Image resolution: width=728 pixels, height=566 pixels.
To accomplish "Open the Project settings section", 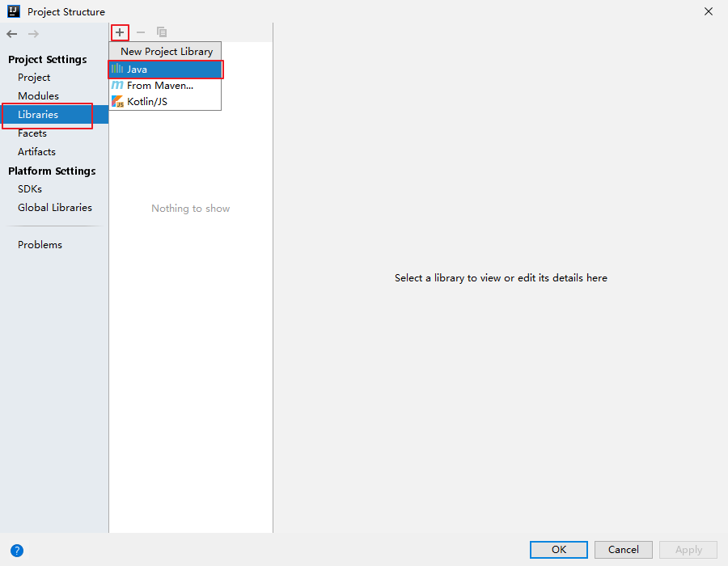I will point(34,78).
